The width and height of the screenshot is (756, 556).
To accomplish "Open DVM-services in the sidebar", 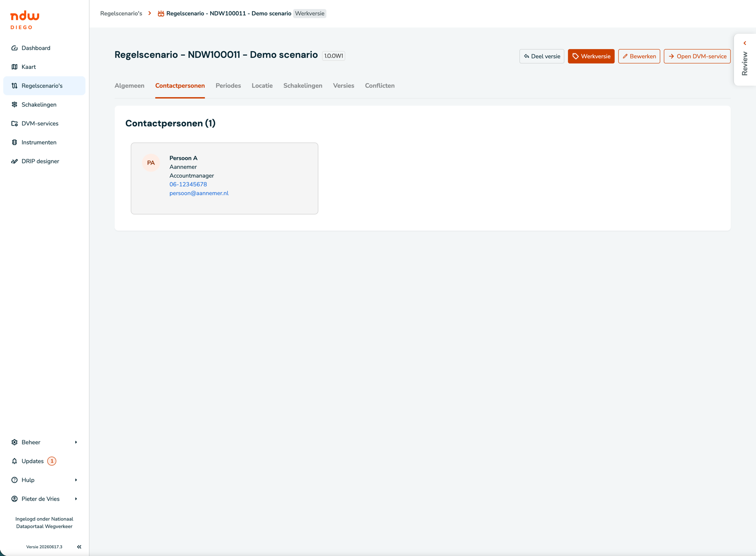I will pyautogui.click(x=44, y=124).
